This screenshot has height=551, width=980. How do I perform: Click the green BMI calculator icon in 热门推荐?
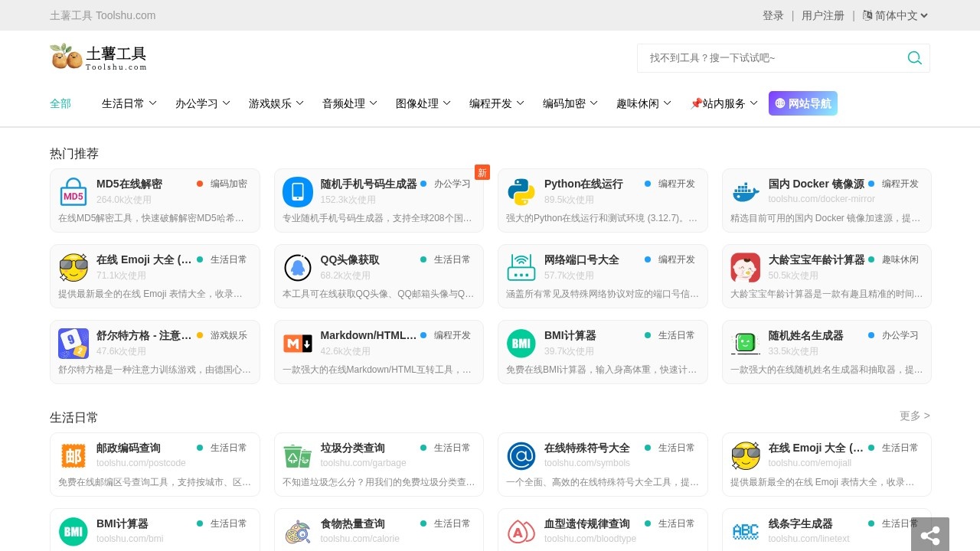[x=521, y=344]
